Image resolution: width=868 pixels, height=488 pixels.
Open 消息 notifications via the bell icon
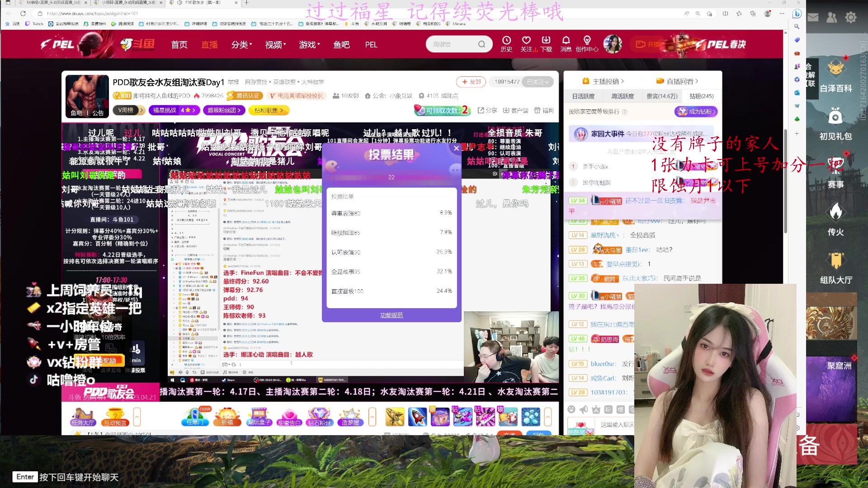566,44
